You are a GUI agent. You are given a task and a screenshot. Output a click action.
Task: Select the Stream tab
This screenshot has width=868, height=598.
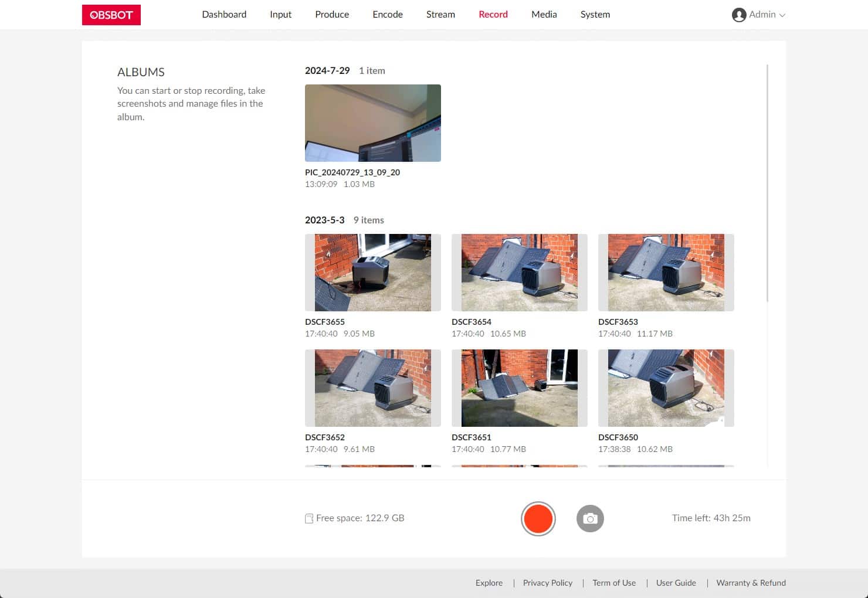click(440, 15)
